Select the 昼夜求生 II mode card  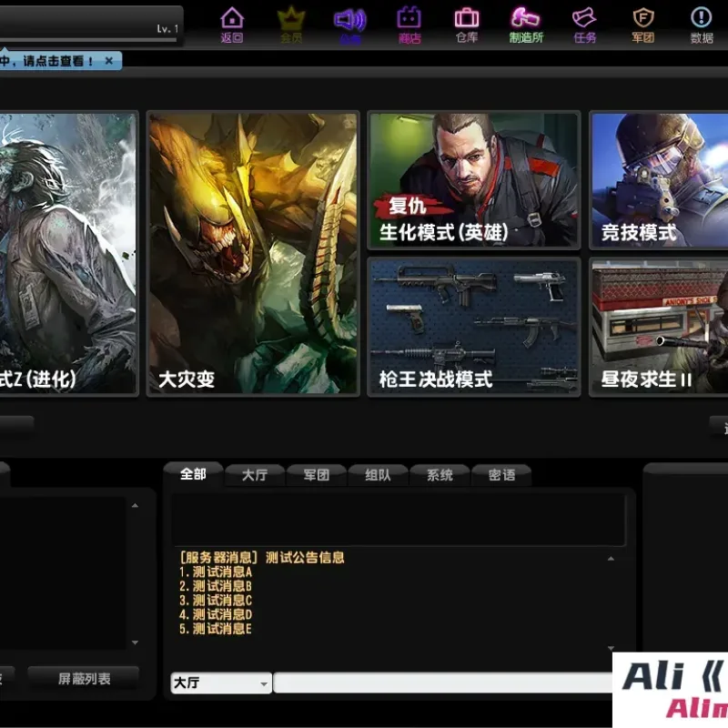pos(659,327)
